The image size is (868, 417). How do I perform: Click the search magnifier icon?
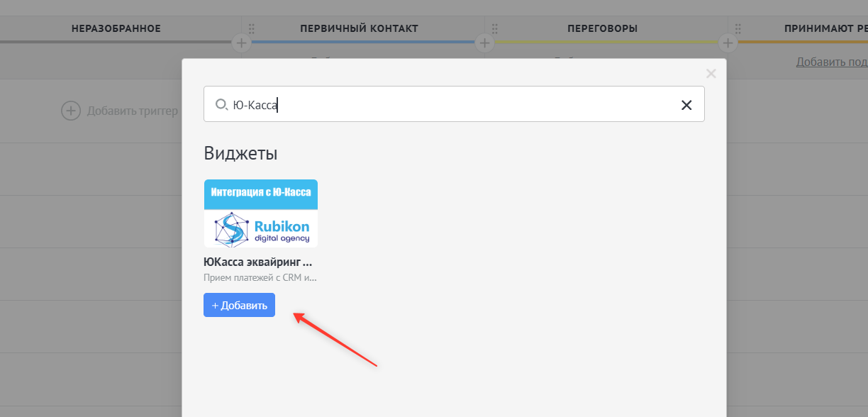pos(221,105)
